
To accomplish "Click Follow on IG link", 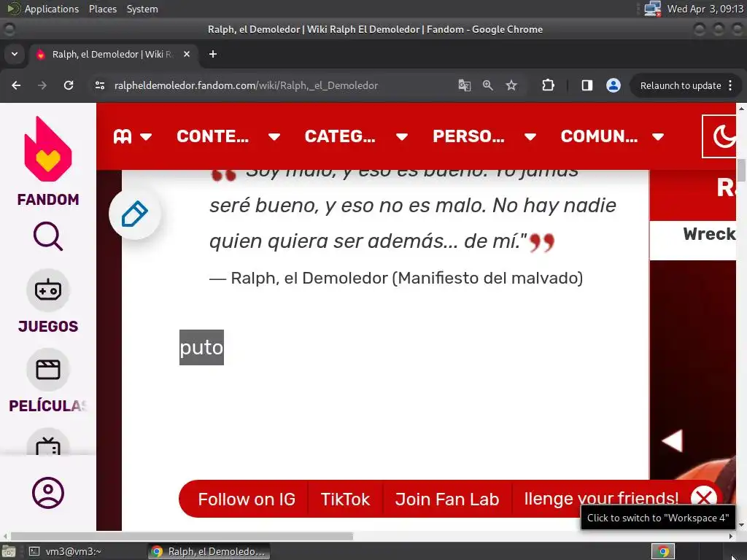I will [247, 499].
